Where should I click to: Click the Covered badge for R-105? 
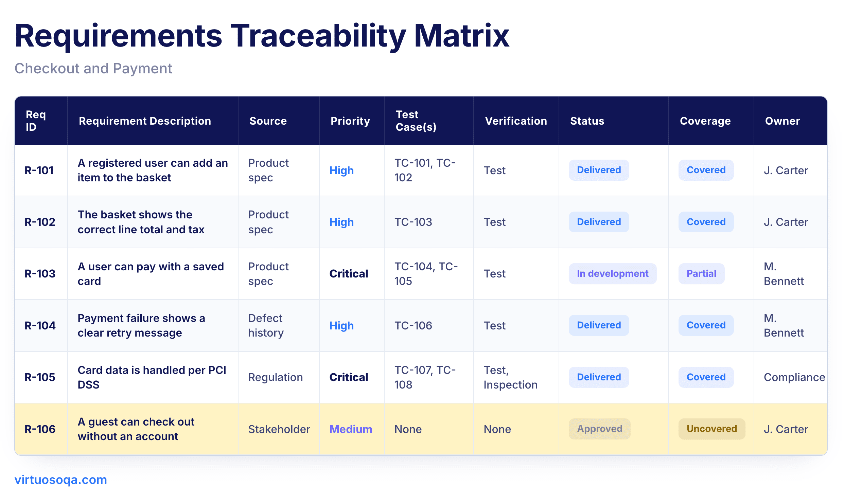[706, 377]
